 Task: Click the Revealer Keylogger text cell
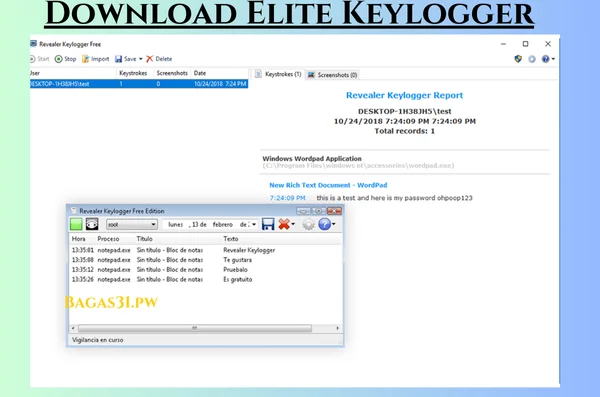[x=249, y=250]
